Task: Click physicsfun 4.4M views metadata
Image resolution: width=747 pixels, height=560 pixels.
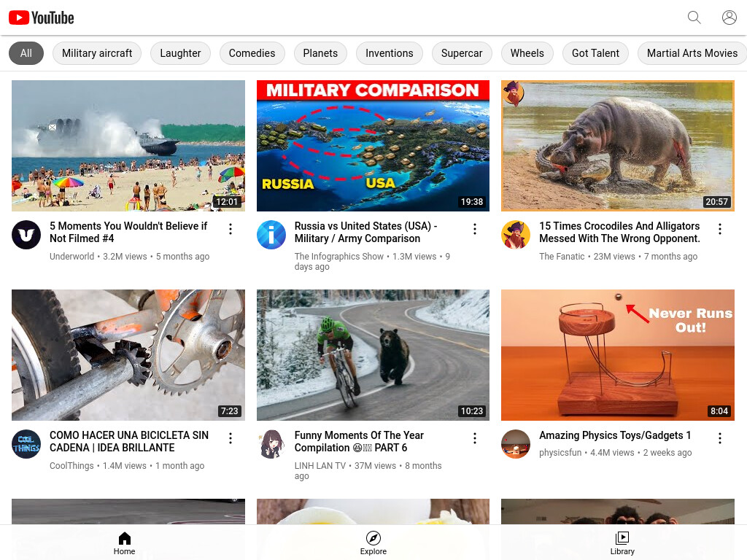Action: [616, 452]
